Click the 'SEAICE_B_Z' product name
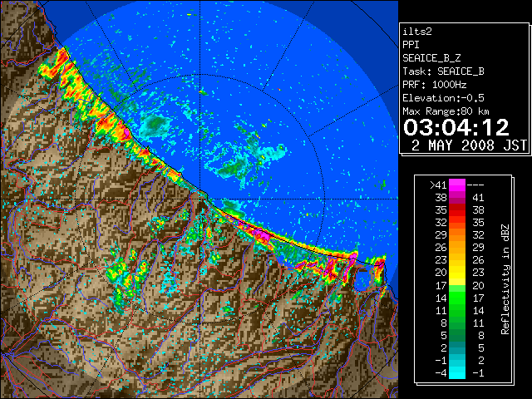The image size is (532, 399). point(431,58)
